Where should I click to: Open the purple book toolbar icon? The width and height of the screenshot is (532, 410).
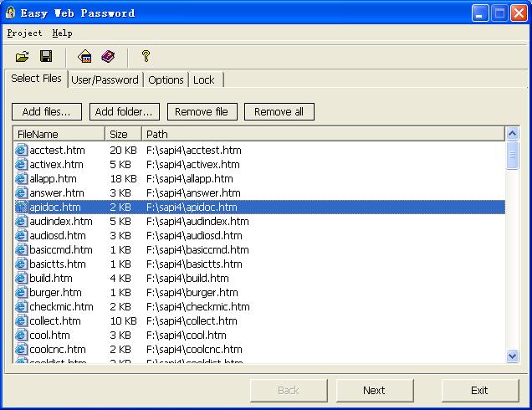108,56
